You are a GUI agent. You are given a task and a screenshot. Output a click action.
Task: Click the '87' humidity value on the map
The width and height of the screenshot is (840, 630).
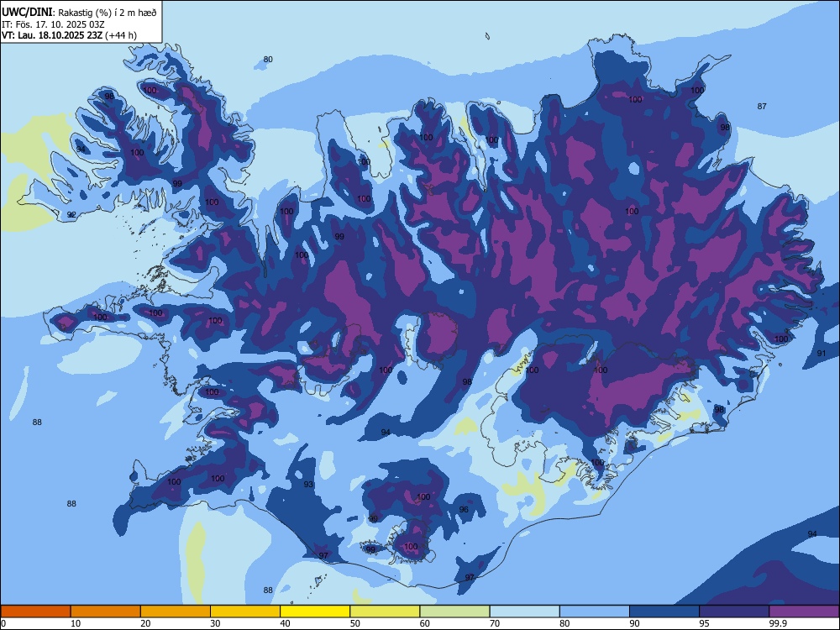(762, 107)
